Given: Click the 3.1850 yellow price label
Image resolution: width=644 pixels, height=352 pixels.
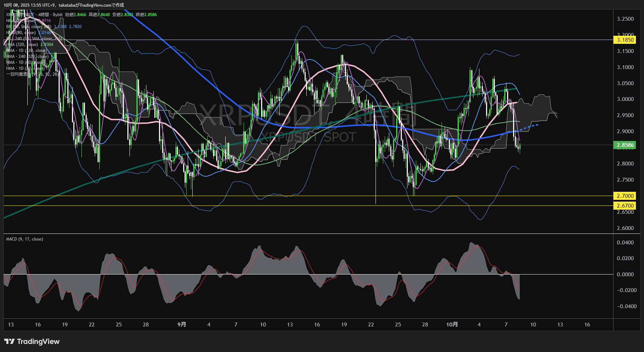Looking at the screenshot, I should (x=625, y=40).
